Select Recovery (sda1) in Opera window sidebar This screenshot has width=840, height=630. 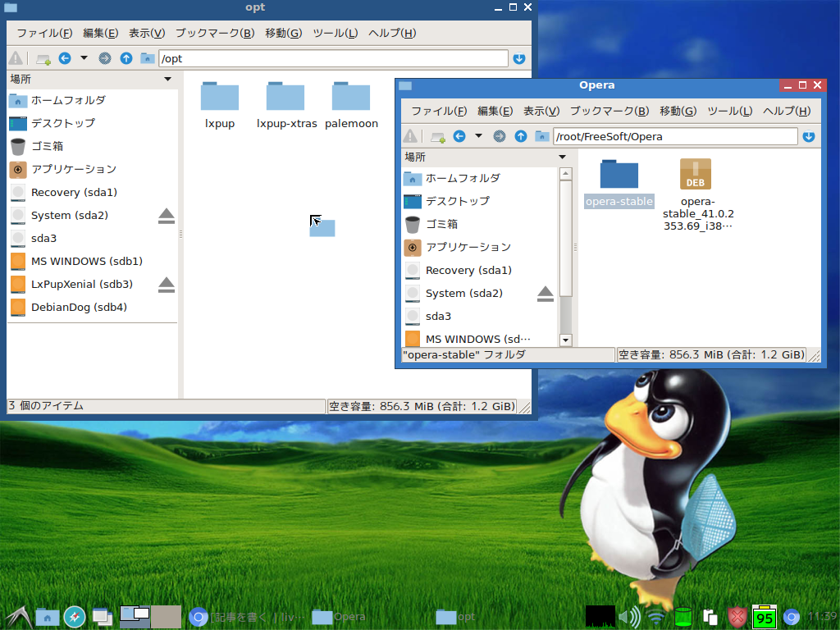(x=479, y=270)
